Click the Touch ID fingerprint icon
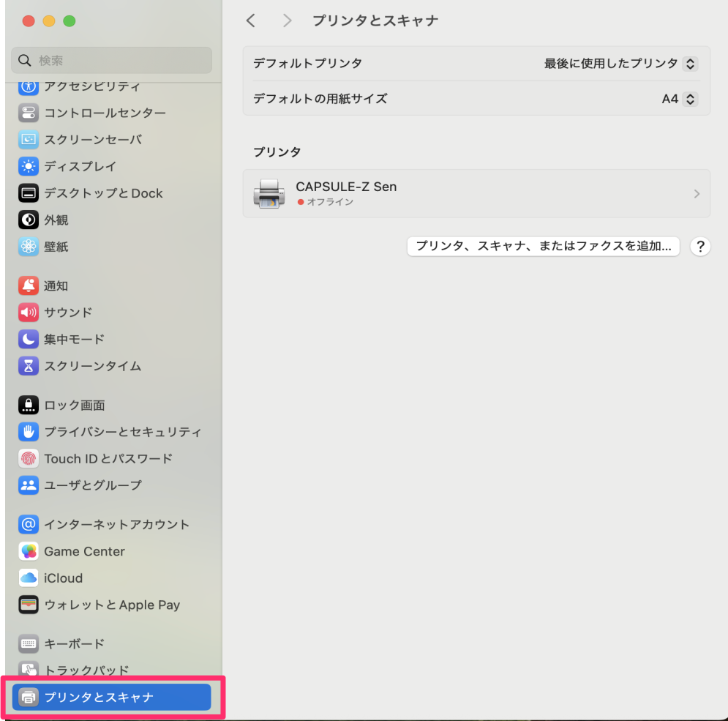Screen dimensions: 728x721 (29, 458)
